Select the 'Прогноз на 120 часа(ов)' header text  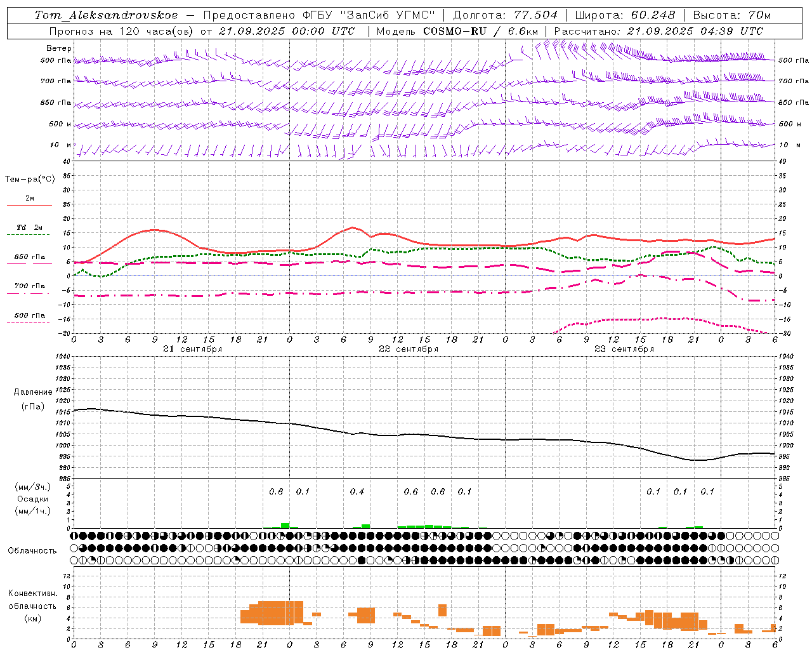[x=122, y=31]
